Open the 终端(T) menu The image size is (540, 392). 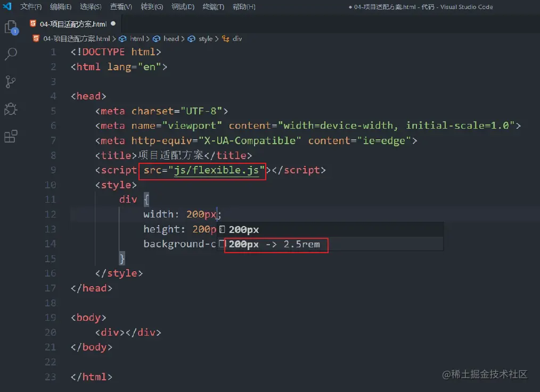pyautogui.click(x=214, y=7)
